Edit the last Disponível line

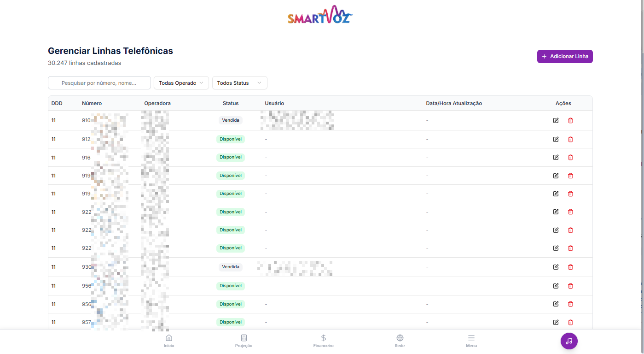[556, 322]
